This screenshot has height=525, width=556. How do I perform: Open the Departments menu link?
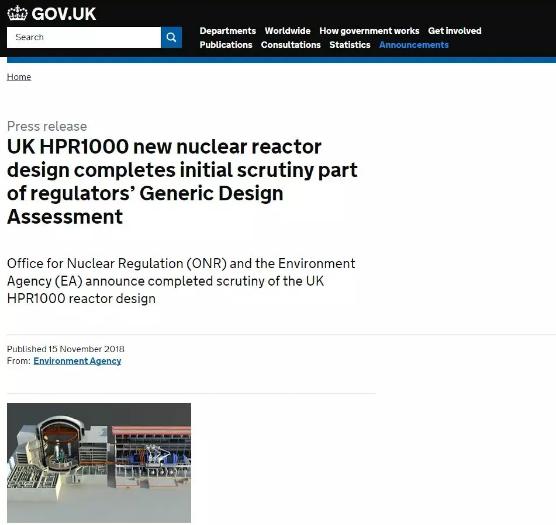click(228, 31)
